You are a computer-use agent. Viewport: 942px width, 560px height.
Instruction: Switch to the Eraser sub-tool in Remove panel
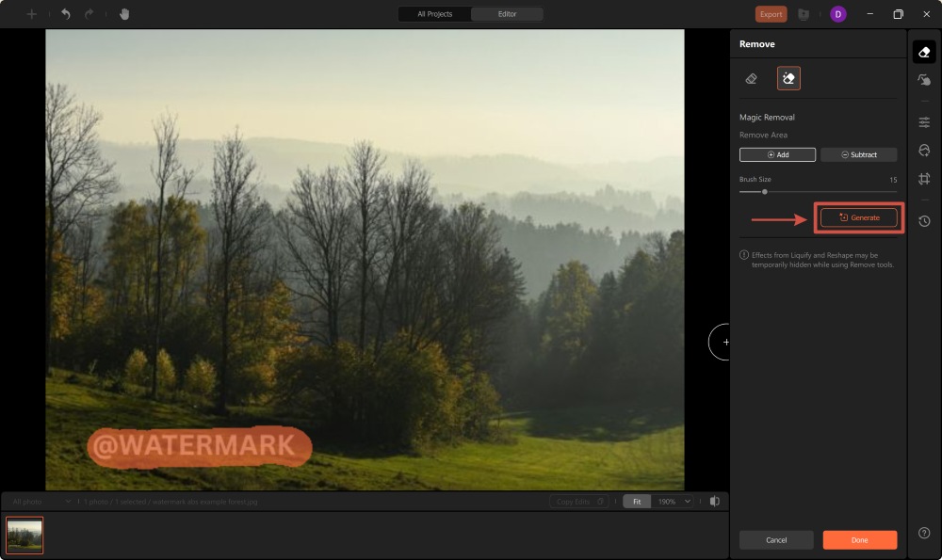click(x=751, y=78)
